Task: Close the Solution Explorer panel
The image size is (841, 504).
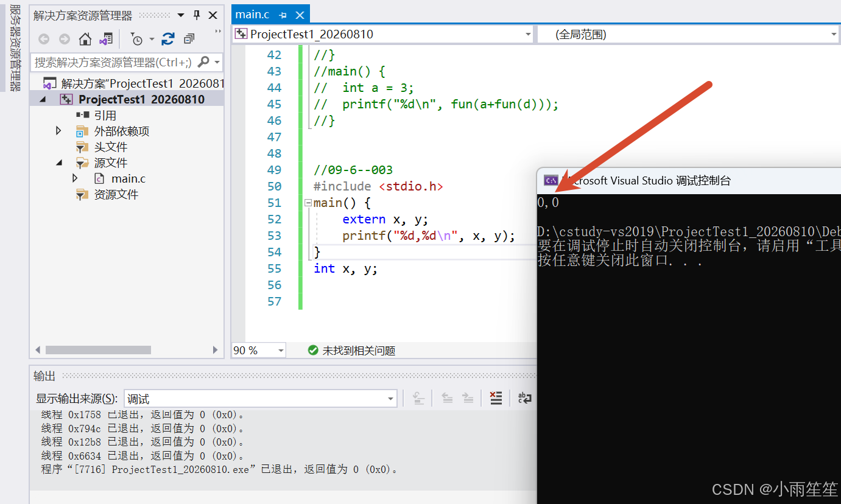Action: [x=213, y=15]
